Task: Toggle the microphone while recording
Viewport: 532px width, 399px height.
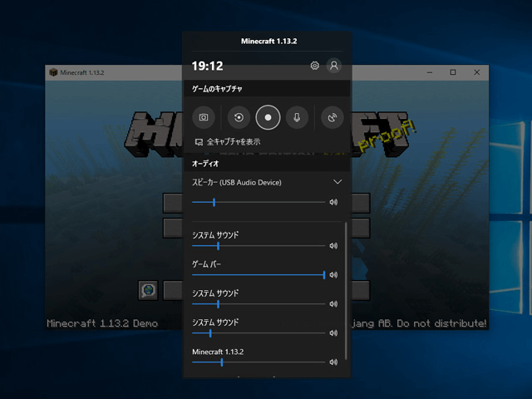Action: tap(297, 118)
